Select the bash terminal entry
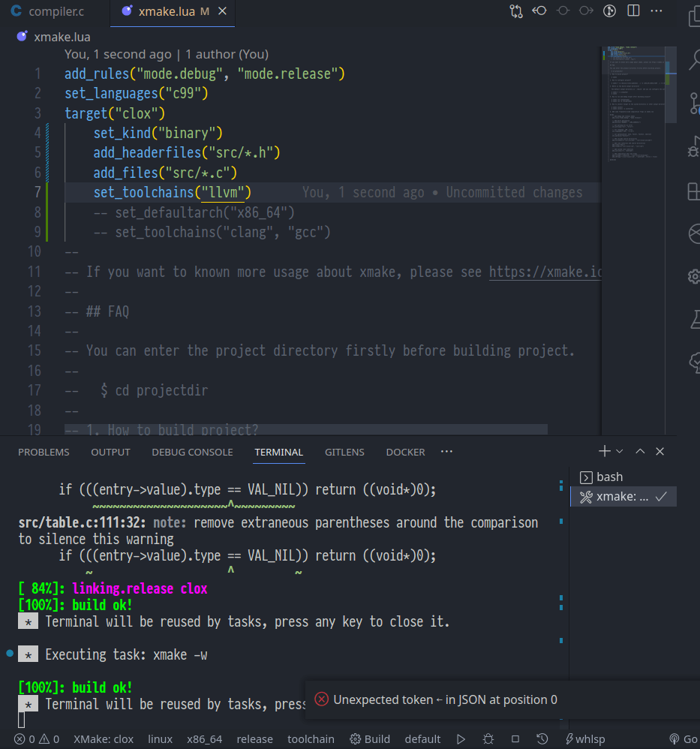 point(623,477)
